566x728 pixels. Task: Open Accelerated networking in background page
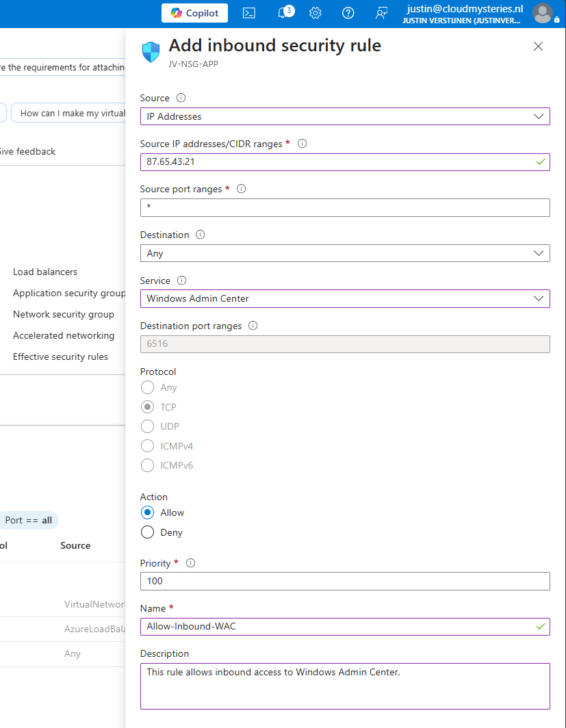(x=64, y=336)
